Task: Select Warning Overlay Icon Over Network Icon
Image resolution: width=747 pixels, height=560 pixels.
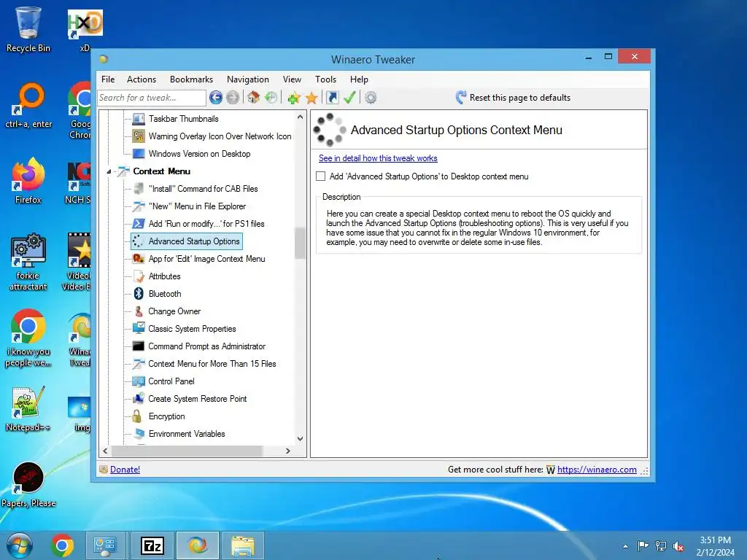Action: tap(220, 136)
